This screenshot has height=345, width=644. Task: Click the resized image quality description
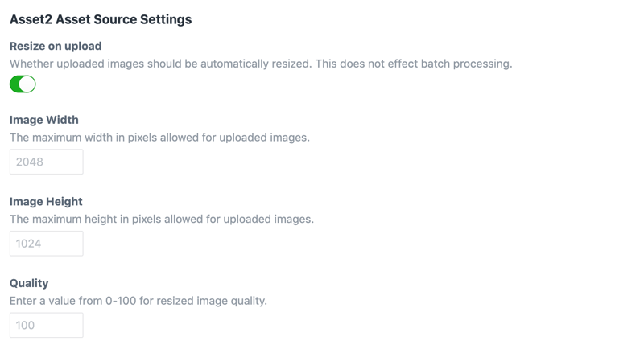click(138, 301)
